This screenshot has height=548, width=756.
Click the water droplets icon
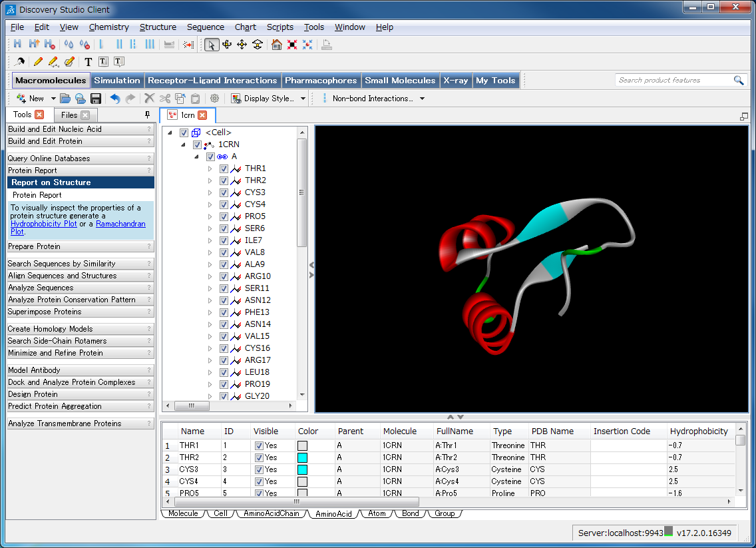[x=69, y=45]
